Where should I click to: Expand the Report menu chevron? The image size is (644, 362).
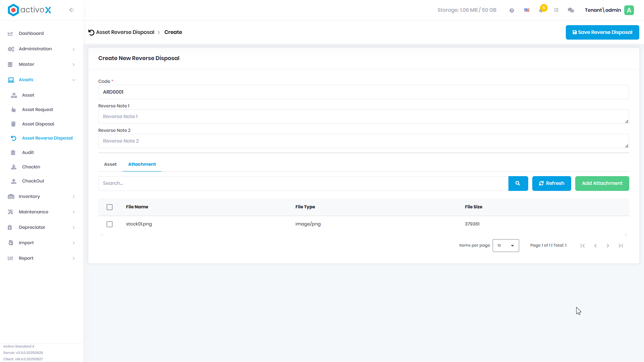(x=73, y=258)
